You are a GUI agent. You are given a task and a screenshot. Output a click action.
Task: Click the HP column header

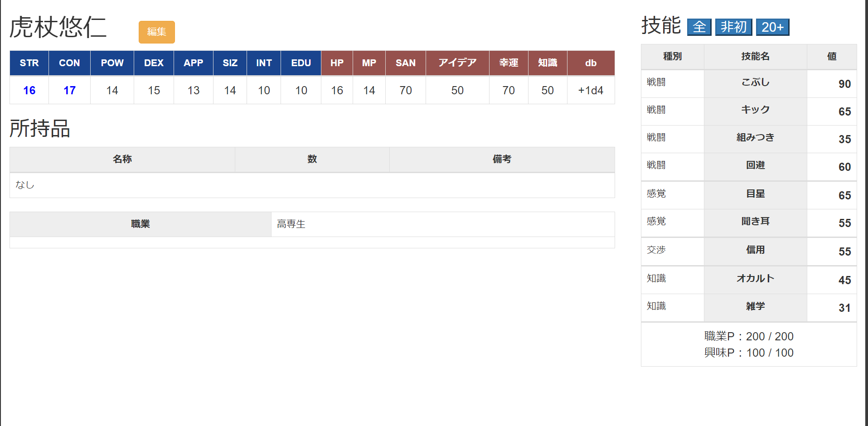point(337,63)
